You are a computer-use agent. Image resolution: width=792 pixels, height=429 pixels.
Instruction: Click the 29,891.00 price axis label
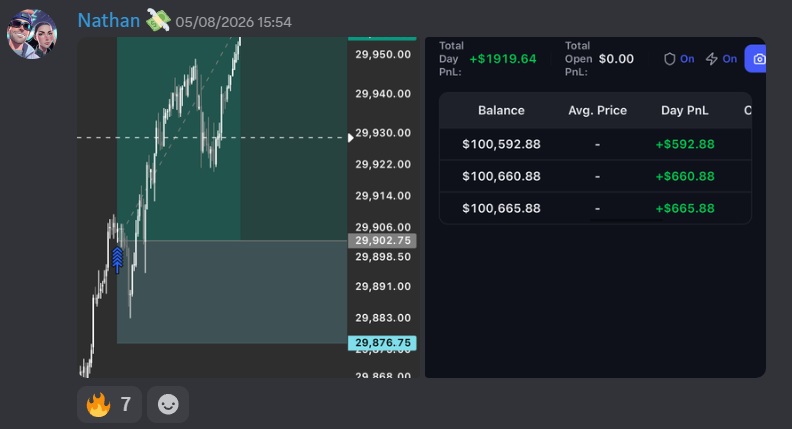(383, 287)
